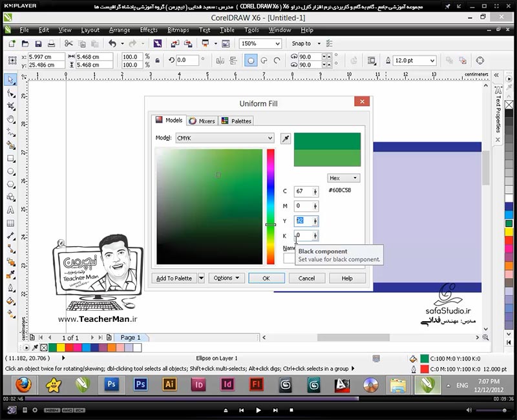Open the first Photoshop taskbar icon
Image resolution: width=517 pixels, height=420 pixels.
click(111, 384)
